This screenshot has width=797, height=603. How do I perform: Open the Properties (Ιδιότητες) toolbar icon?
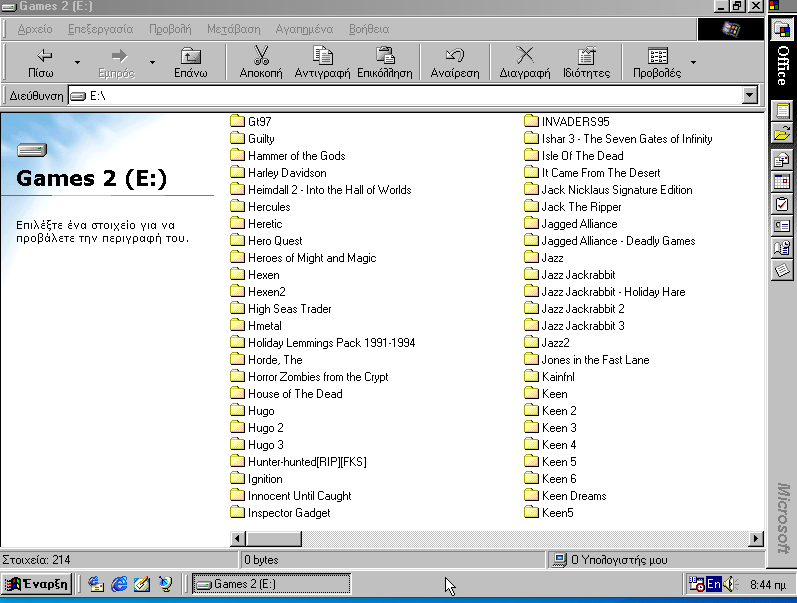tap(586, 62)
